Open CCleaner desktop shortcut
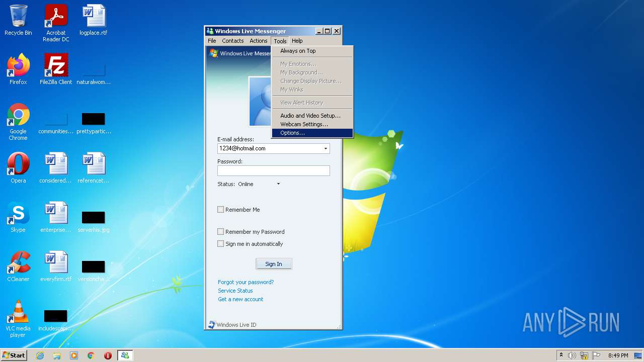Viewport: 644px width, 362px height. tap(18, 266)
